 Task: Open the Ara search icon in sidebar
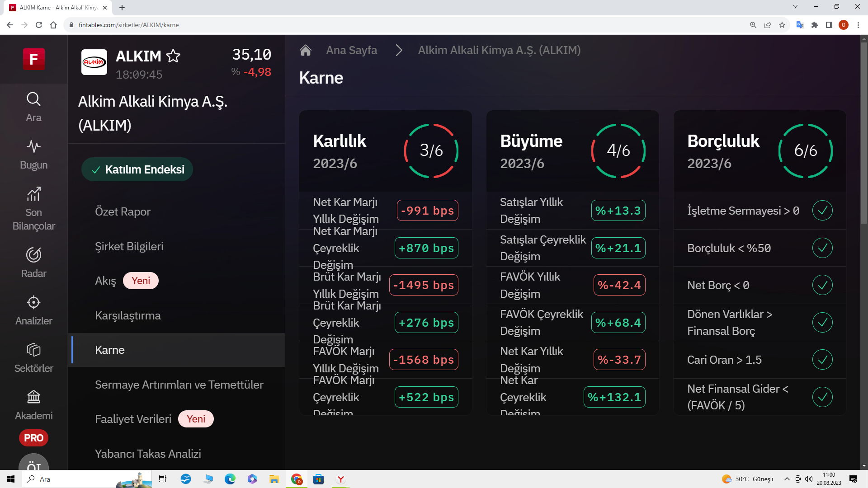pyautogui.click(x=33, y=99)
